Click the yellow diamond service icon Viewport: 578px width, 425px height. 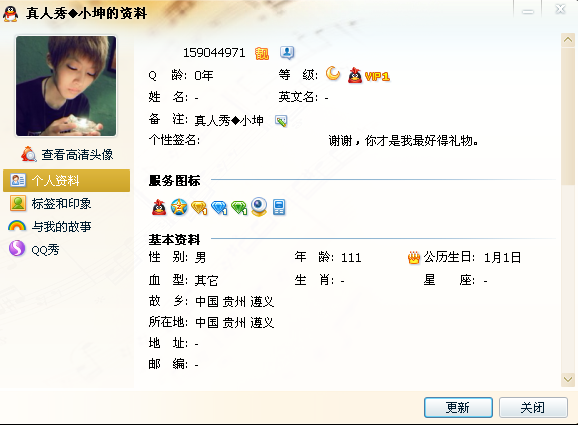pyautogui.click(x=199, y=208)
